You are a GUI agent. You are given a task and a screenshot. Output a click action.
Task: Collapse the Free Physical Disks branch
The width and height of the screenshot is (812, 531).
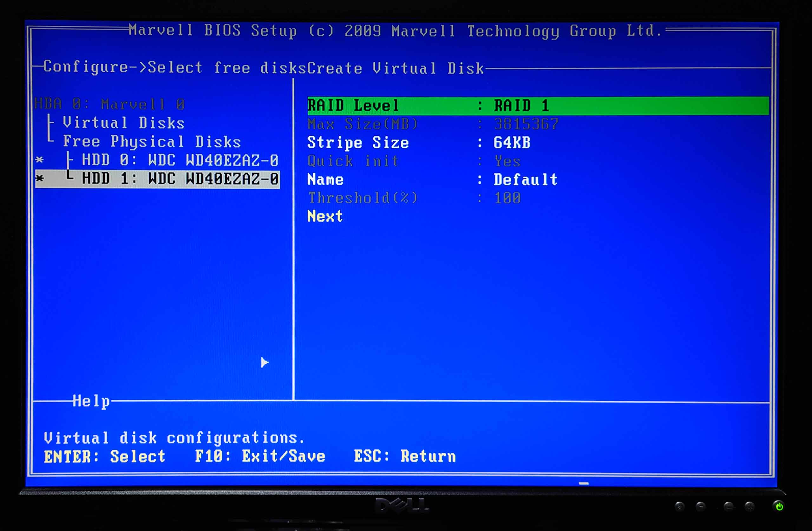point(152,141)
